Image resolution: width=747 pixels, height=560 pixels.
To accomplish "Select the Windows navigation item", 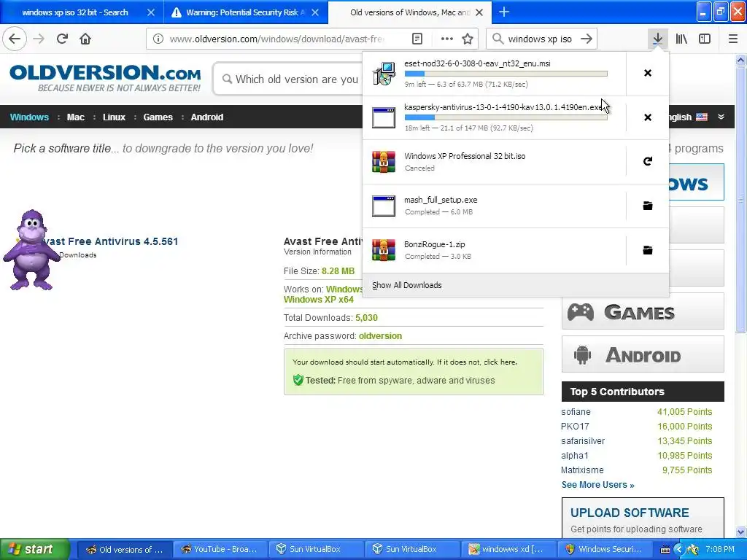I will tap(29, 117).
